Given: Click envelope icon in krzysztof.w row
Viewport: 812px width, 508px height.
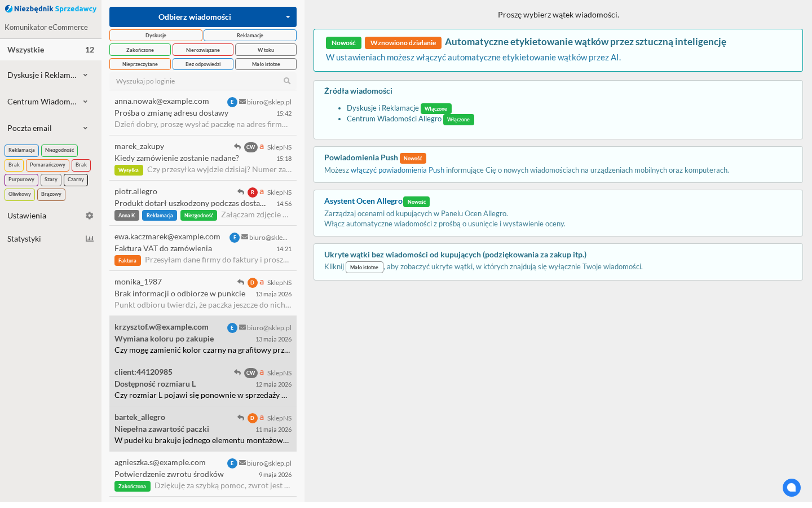Looking at the screenshot, I should 242,327.
